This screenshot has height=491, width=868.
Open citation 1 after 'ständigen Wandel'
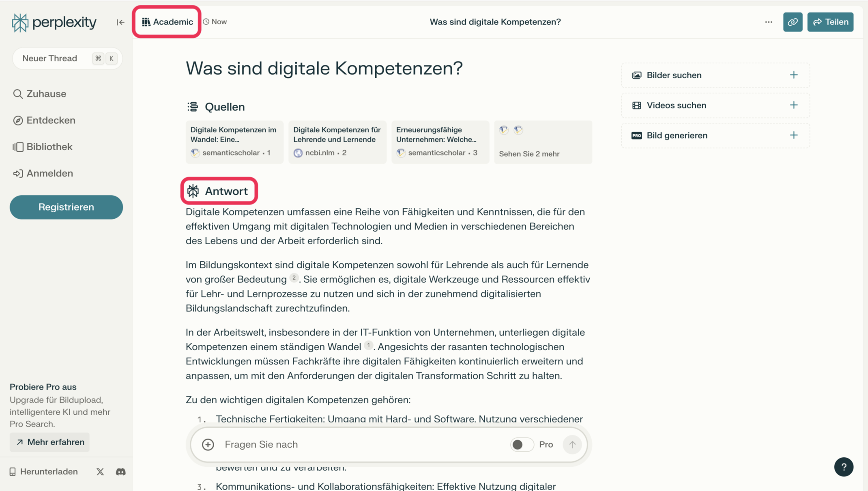368,345
